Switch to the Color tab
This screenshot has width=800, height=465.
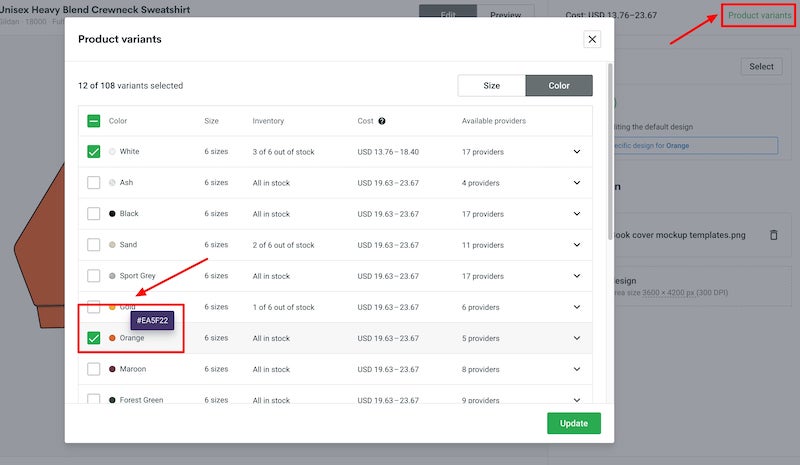point(559,86)
